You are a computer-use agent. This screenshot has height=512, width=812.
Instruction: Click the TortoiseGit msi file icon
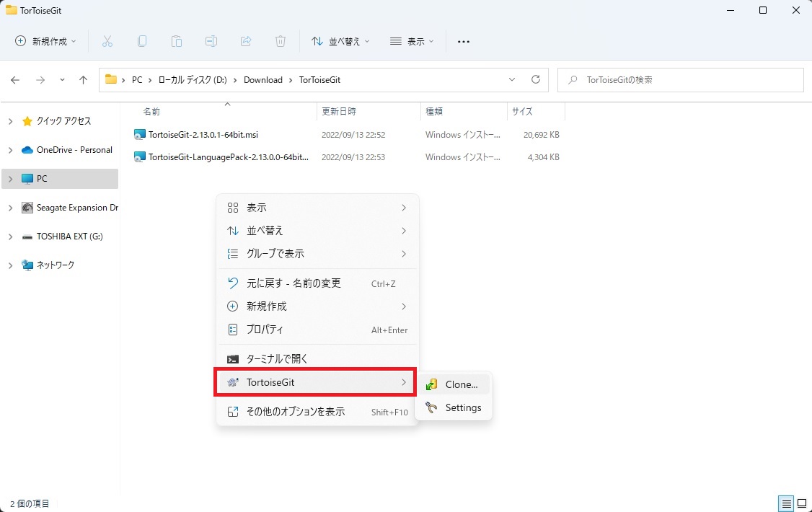[x=139, y=135]
